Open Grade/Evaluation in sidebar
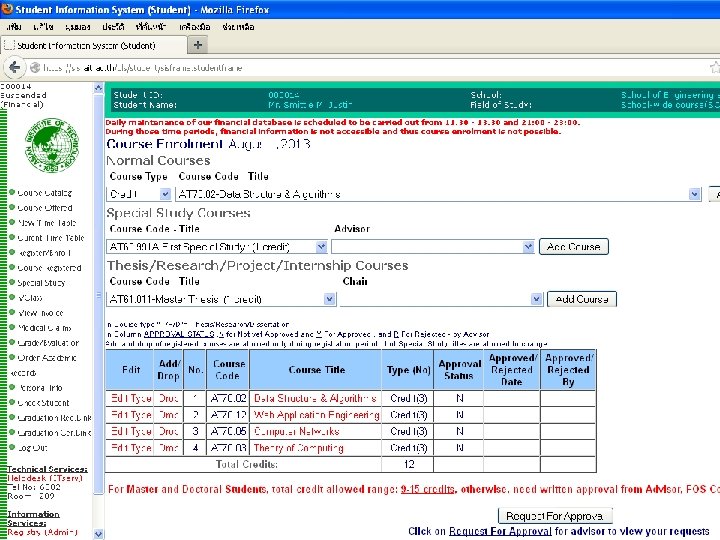Screen dimensions: 720x540 tap(48, 343)
